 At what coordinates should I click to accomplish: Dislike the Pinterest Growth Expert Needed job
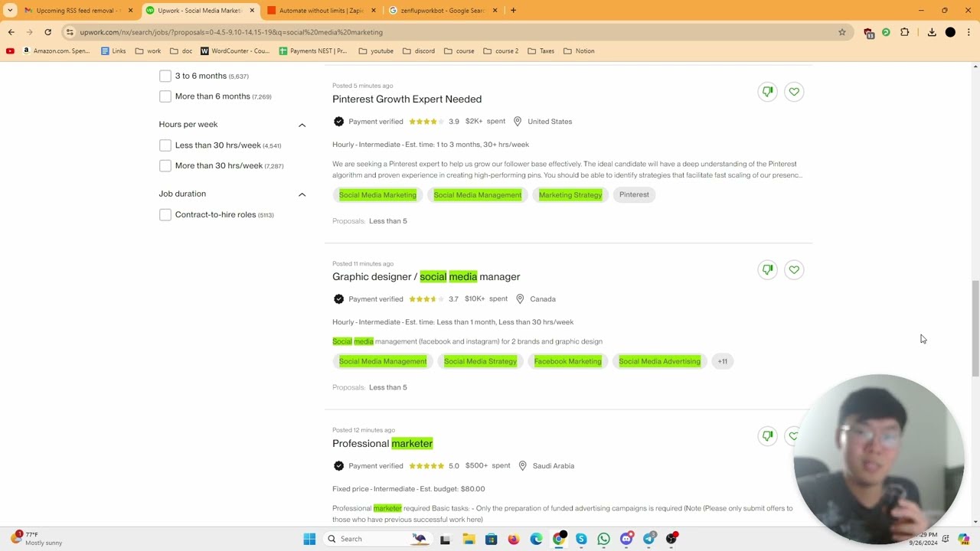click(x=767, y=92)
